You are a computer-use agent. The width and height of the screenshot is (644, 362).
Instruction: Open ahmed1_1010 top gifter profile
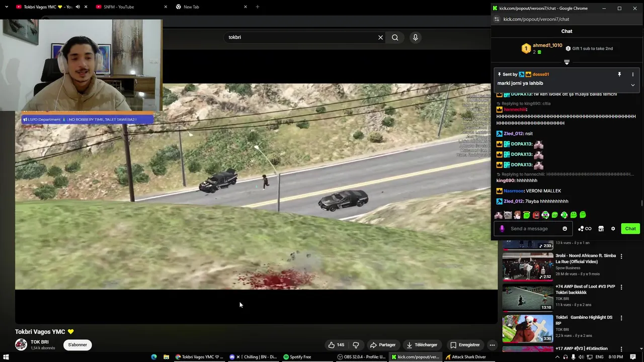point(547,45)
